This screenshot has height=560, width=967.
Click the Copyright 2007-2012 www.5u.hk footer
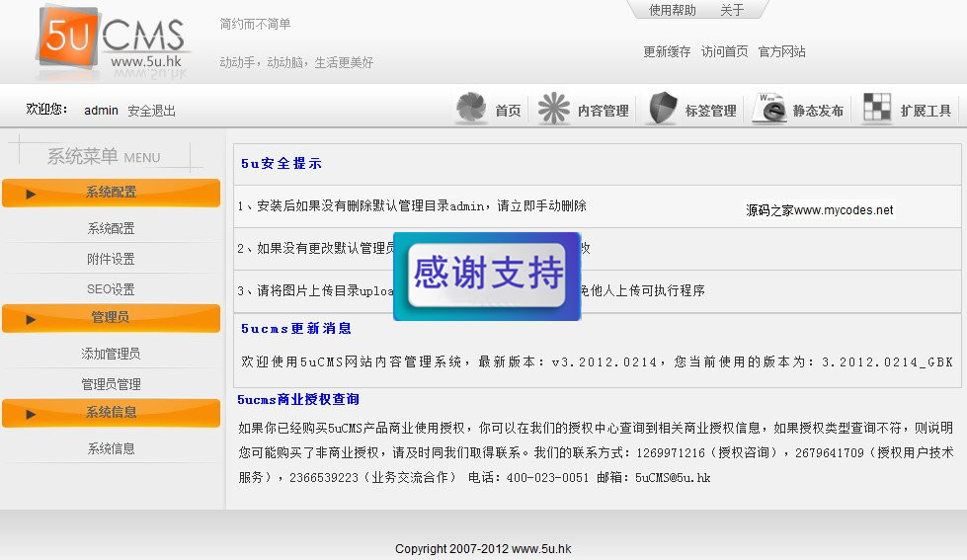484,548
